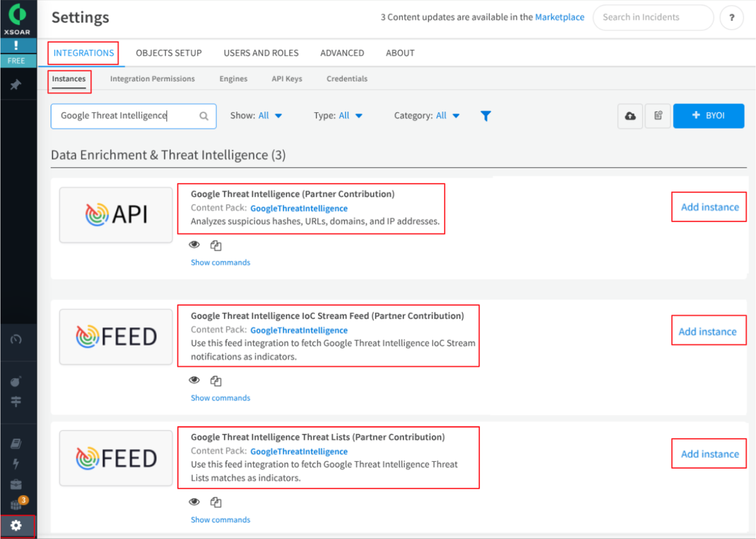Toggle eye icon under IoC Stream Feed integration
This screenshot has height=539, width=756.
[x=194, y=380]
